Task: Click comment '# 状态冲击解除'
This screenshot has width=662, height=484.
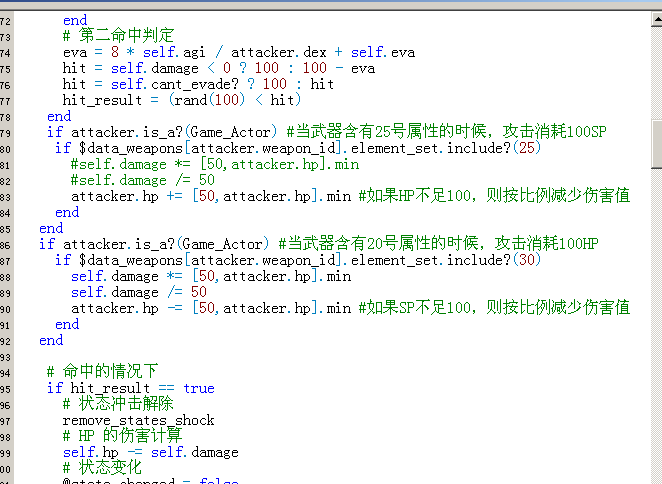Action: click(x=119, y=403)
